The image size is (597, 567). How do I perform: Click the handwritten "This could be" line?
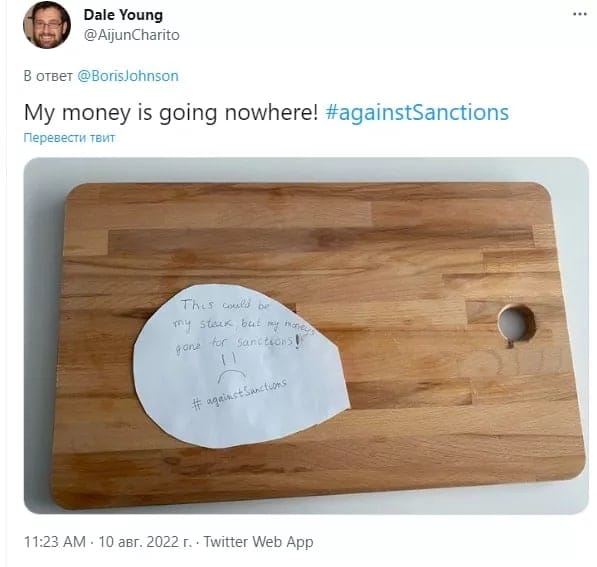tap(225, 305)
